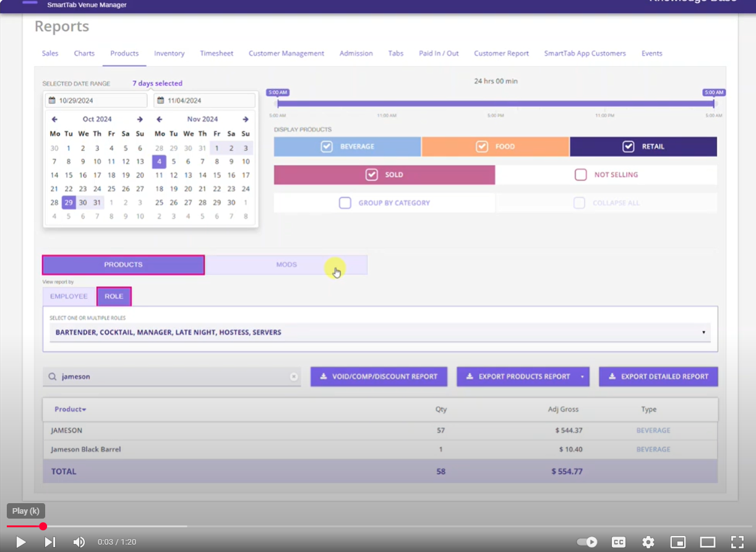This screenshot has width=756, height=552.
Task: Open video settings gear icon
Action: 648,542
